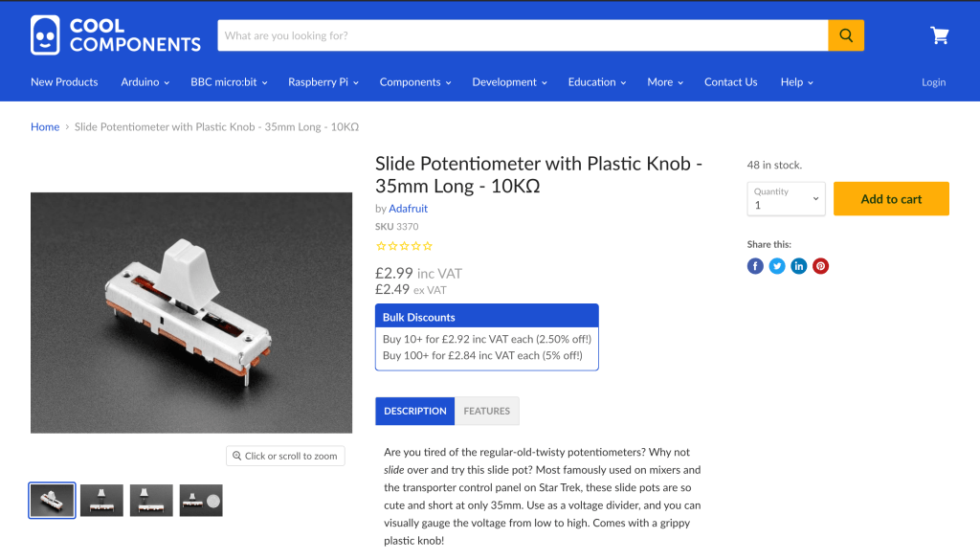980x560 pixels.
Task: Share this product on LinkedIn
Action: (x=798, y=266)
